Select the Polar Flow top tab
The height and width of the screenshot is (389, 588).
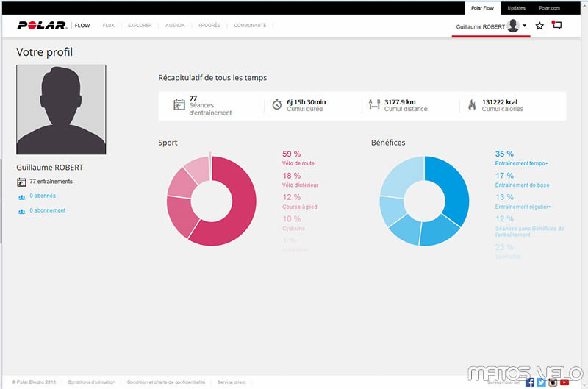pos(482,8)
